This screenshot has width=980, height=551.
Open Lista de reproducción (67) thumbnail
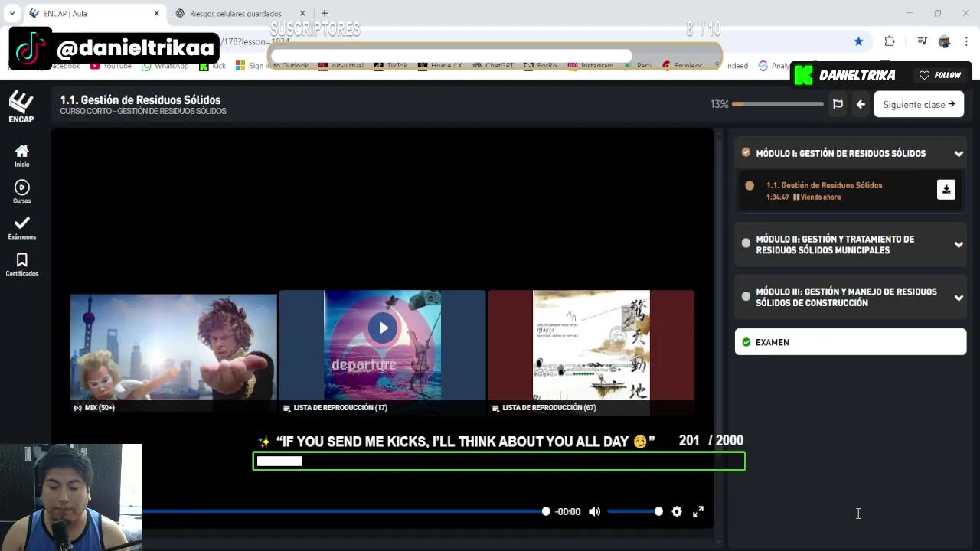pos(591,353)
